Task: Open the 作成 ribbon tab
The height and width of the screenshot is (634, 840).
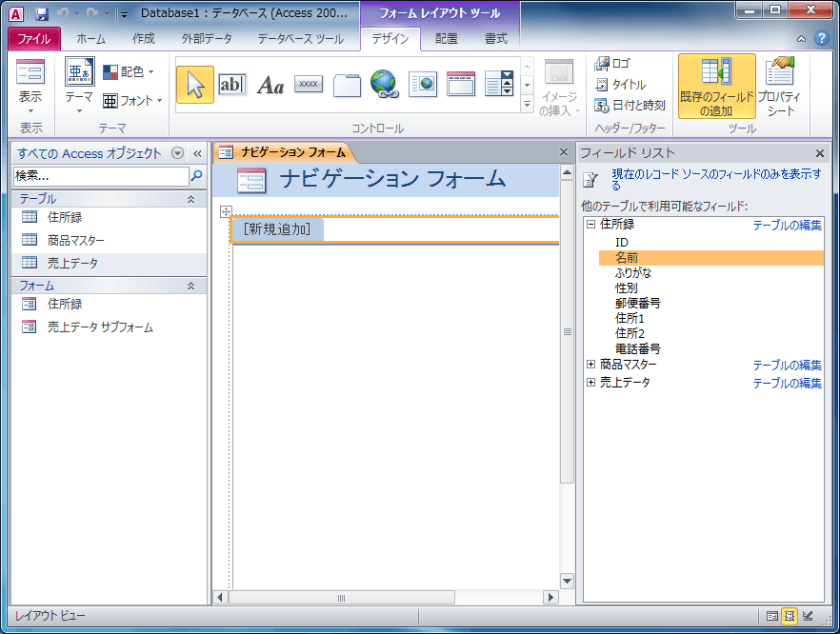Action: 143,38
